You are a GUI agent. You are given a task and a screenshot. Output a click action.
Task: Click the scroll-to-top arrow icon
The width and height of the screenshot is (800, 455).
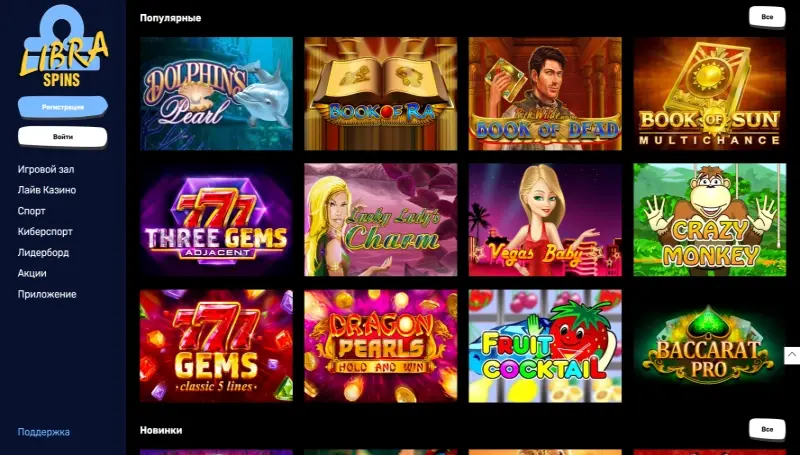tap(792, 355)
